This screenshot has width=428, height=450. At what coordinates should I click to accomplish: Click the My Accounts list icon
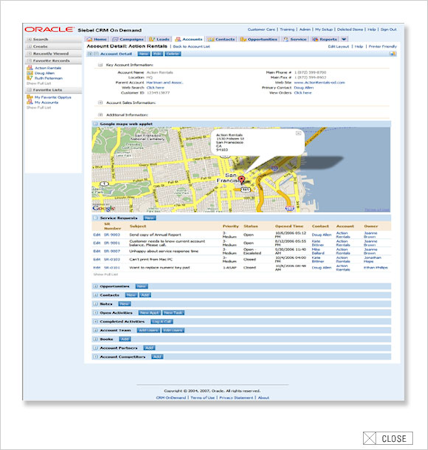pyautogui.click(x=30, y=102)
